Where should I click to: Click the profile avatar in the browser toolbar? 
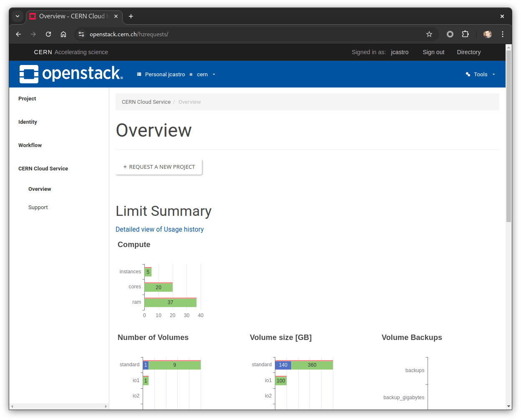[487, 34]
